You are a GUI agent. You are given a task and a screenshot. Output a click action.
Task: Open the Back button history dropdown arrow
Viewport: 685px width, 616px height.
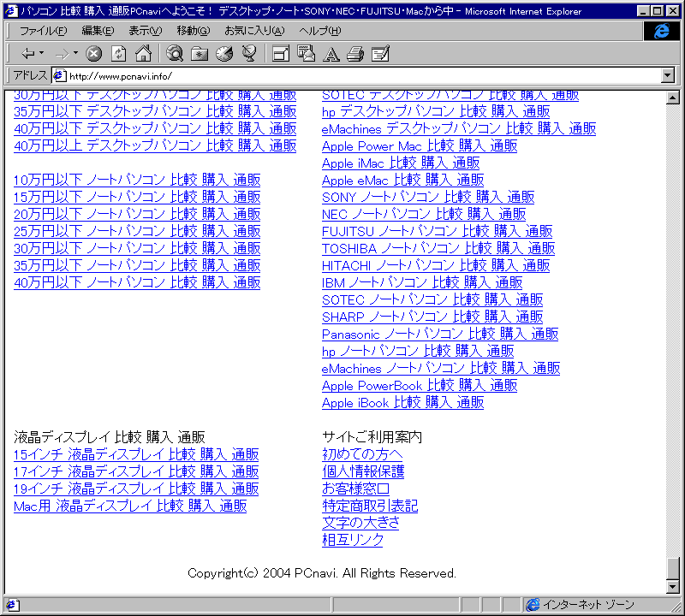[41, 53]
